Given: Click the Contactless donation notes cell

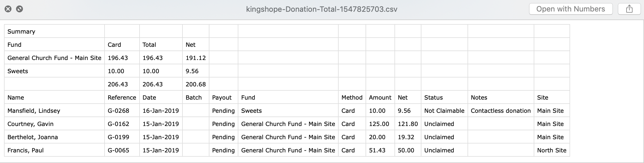Looking at the screenshot, I should pyautogui.click(x=501, y=110).
